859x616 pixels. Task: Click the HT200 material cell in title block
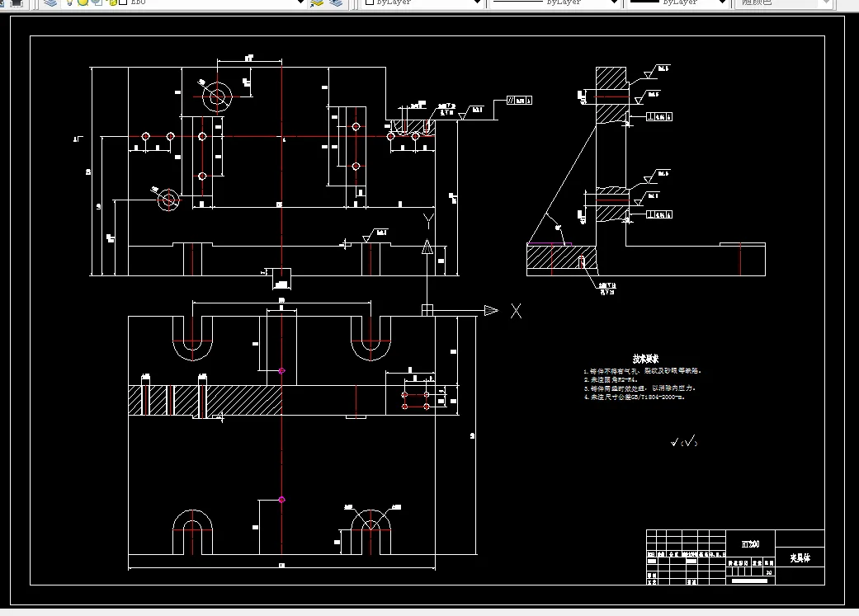750,543
